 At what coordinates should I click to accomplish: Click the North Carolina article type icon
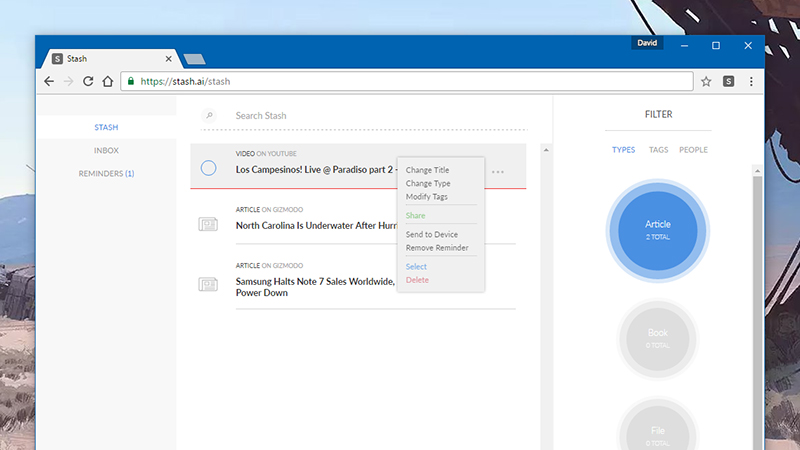(x=208, y=224)
